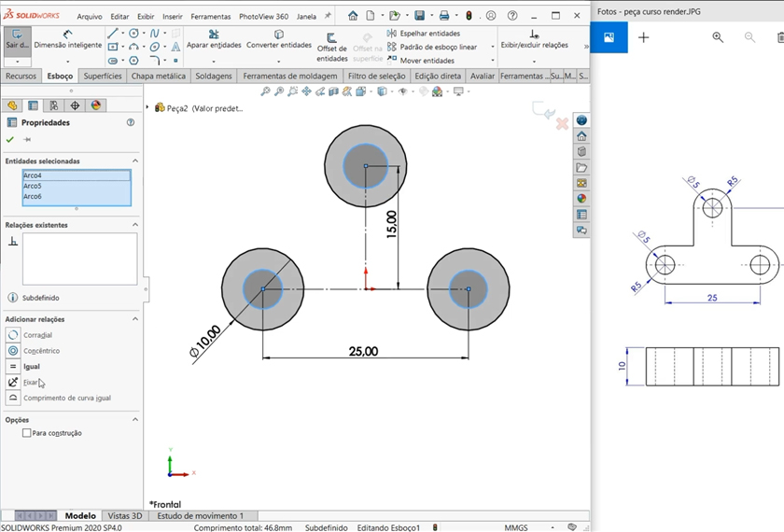Switch to the Superfícies tab

tap(102, 77)
